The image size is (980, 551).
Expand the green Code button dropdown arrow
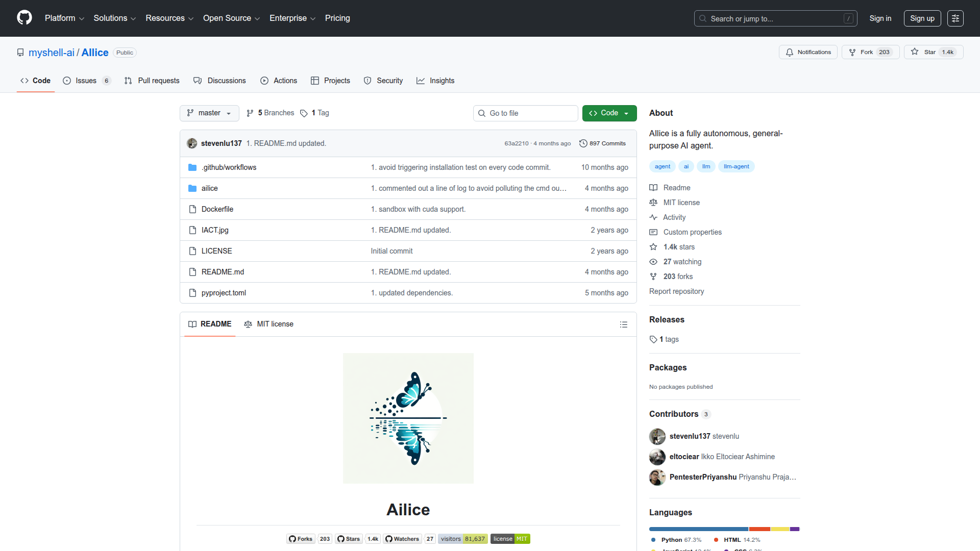pyautogui.click(x=626, y=113)
